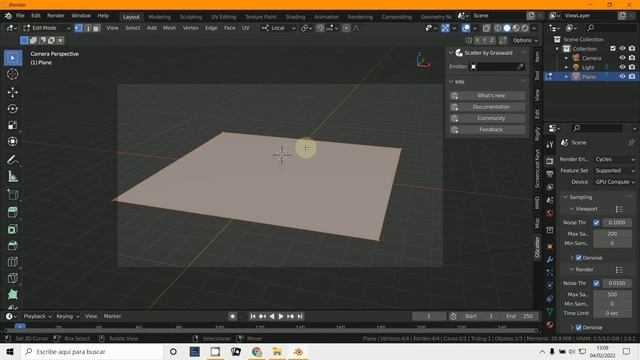
Task: Toggle viewport Noise Threshold checkbox
Action: pyautogui.click(x=596, y=222)
